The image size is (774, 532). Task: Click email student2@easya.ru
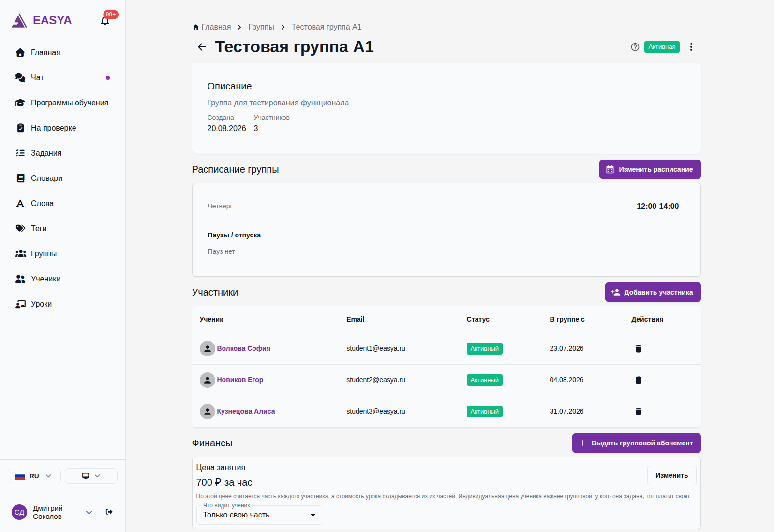[376, 380]
